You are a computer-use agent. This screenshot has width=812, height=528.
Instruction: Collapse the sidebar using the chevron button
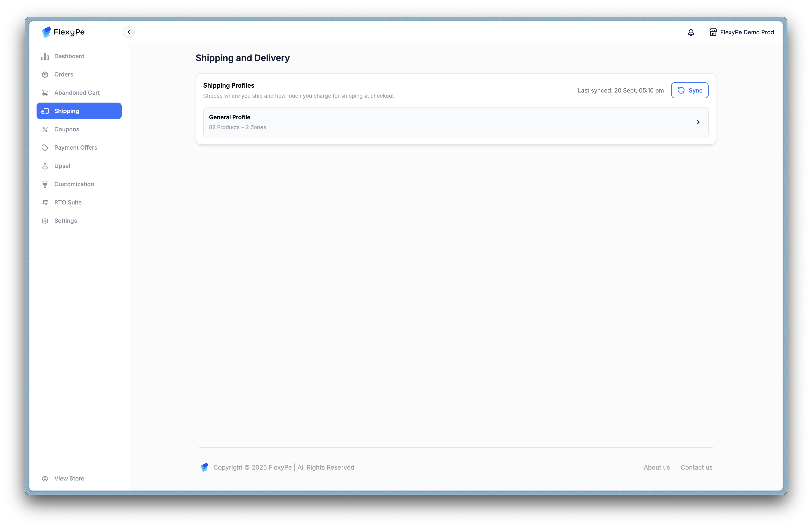coord(129,32)
